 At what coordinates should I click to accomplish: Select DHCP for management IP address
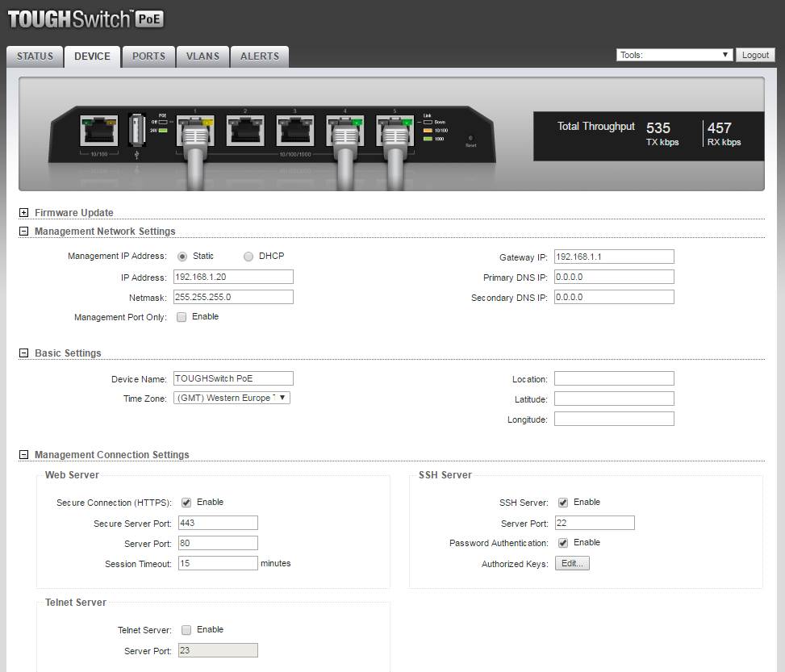coord(248,257)
